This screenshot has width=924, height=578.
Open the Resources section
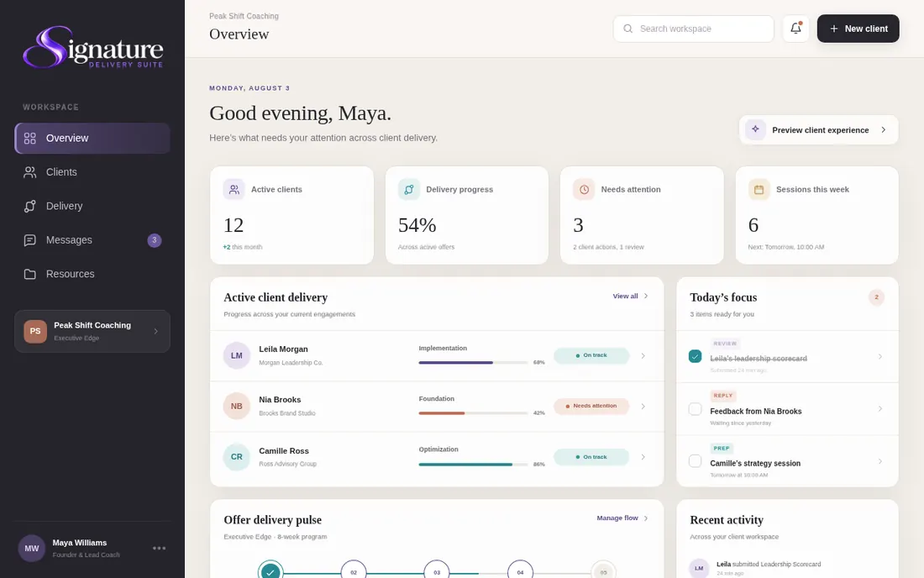(92, 274)
